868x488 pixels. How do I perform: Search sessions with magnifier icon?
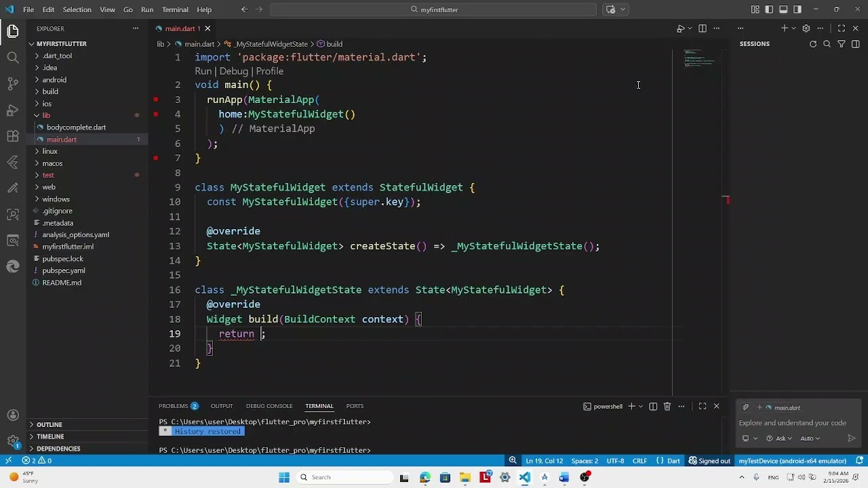click(x=827, y=44)
